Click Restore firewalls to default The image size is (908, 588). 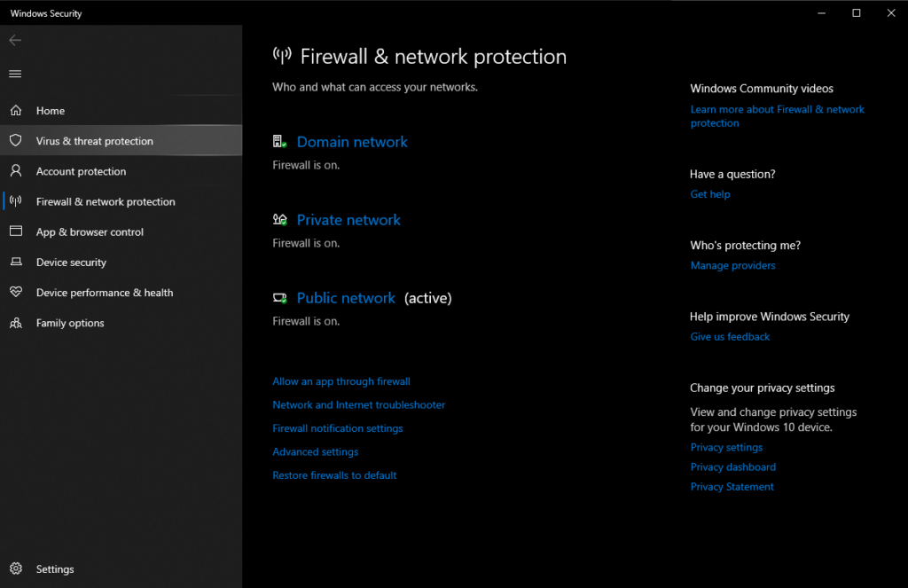[334, 475]
